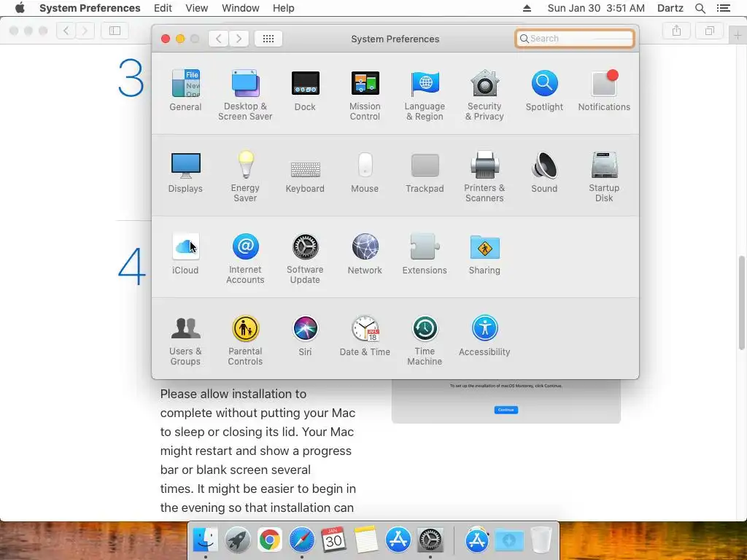747x560 pixels.
Task: Switch to Safari in the Dock
Action: 301,540
